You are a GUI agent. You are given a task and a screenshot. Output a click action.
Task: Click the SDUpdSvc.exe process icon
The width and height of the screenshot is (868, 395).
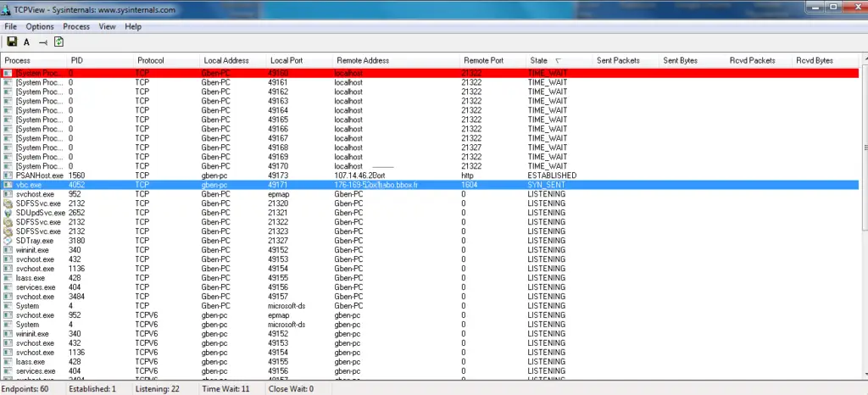[x=8, y=213]
